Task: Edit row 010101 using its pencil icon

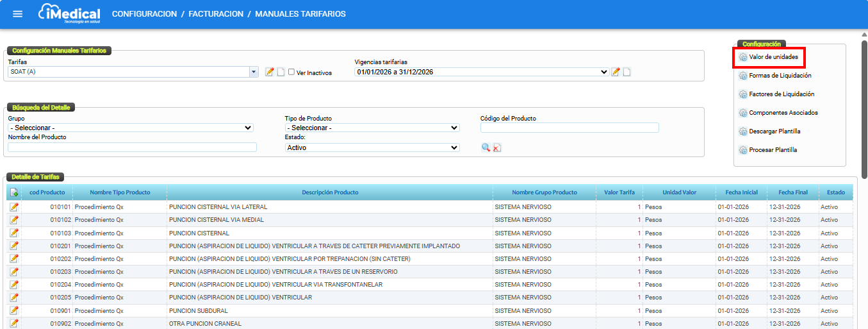Action: 14,207
